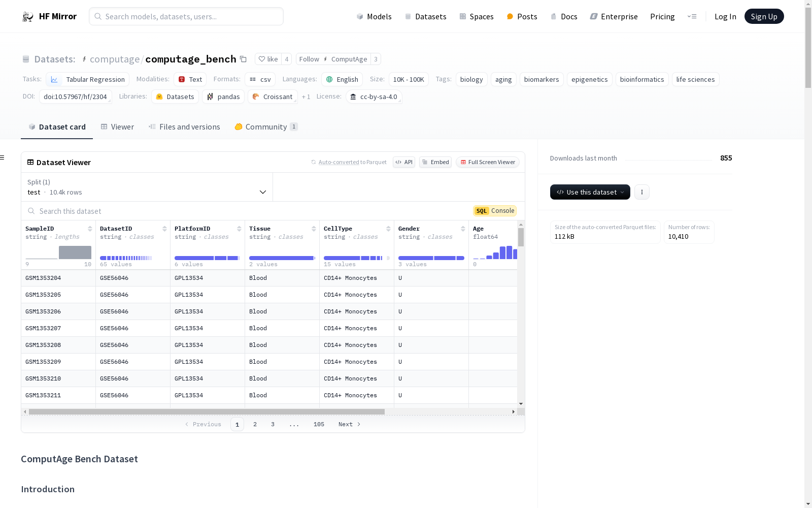The width and height of the screenshot is (812, 508).
Task: Open the DOI doi:10.57967/hf/2304 menu
Action: 75,97
